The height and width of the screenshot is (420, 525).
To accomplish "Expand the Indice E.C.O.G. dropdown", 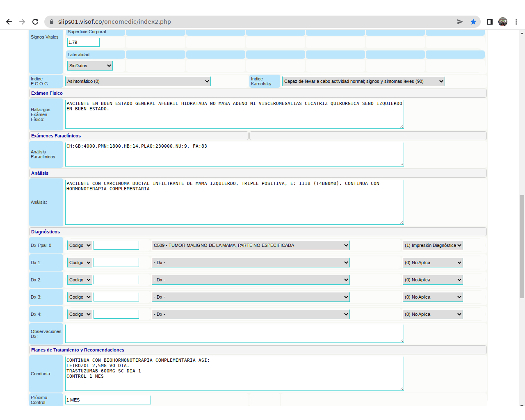I will [138, 81].
